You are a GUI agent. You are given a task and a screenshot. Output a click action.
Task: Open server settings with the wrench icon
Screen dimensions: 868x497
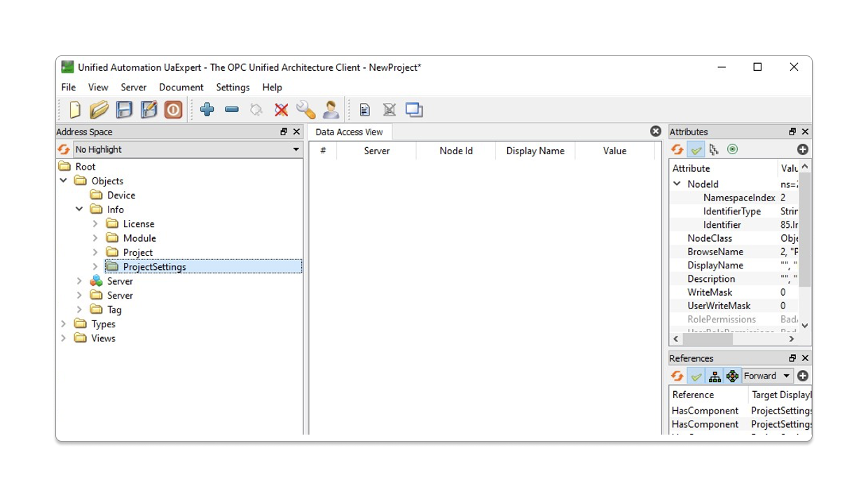[x=305, y=109]
